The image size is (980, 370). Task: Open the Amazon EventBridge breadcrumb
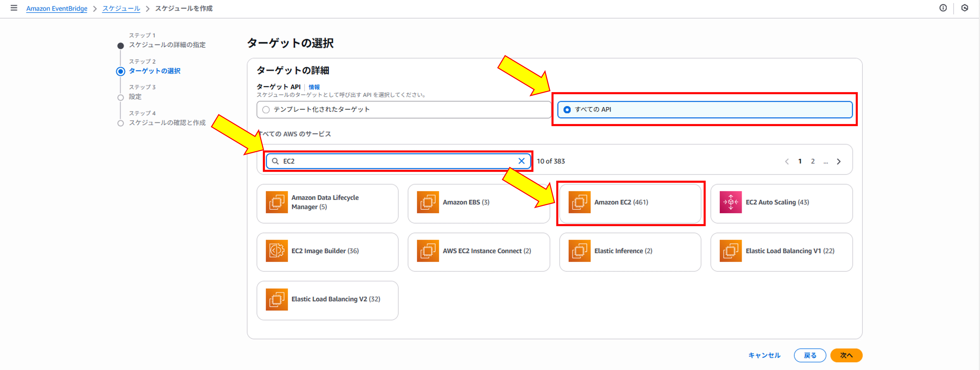(x=57, y=8)
